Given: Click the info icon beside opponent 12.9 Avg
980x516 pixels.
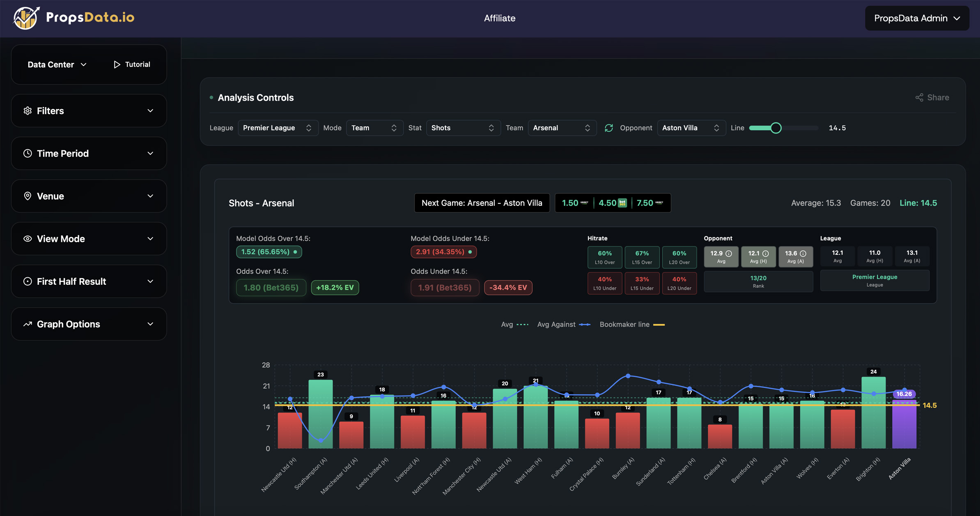Looking at the screenshot, I should coord(729,253).
